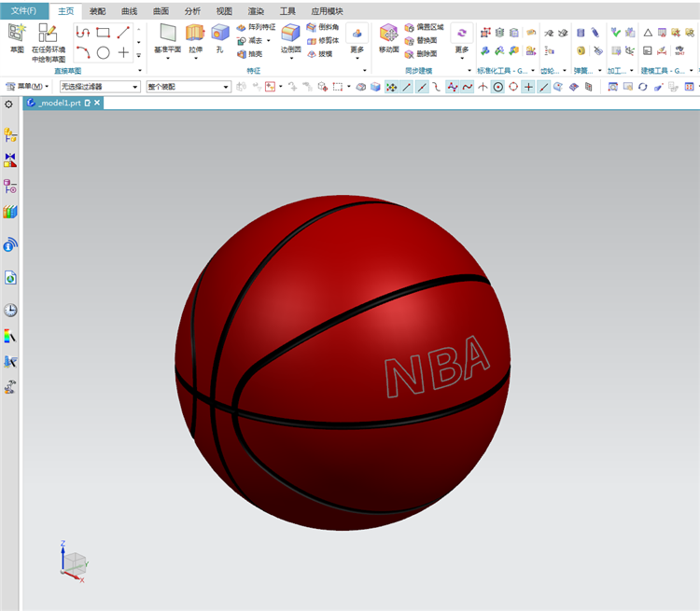This screenshot has width=700, height=611.
Task: Toggle Control Point snap option
Action: pos(437,87)
